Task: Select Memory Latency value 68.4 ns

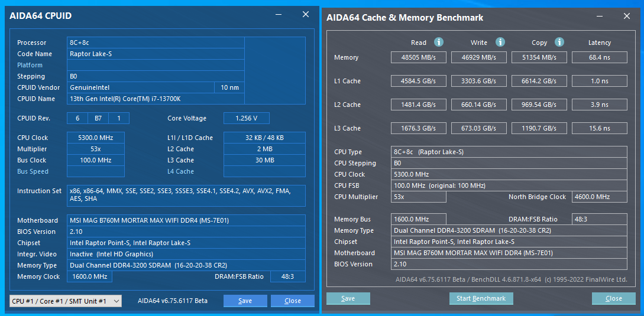Action: [600, 57]
